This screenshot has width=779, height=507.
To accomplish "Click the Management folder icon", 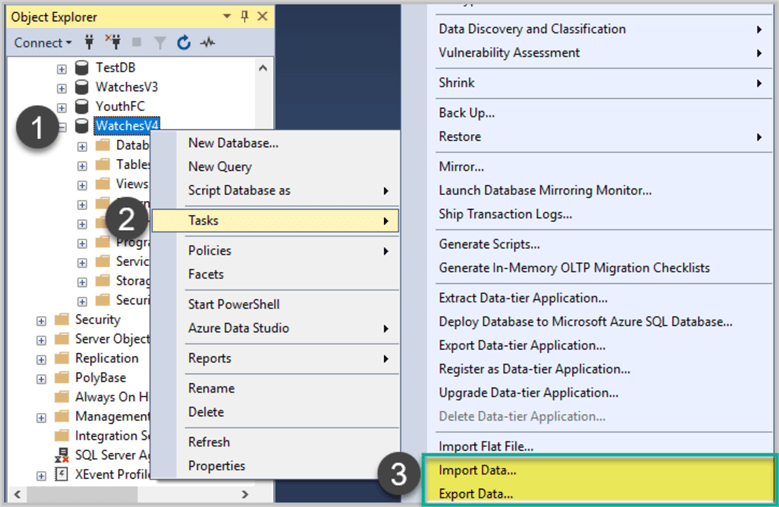I will pos(62,416).
